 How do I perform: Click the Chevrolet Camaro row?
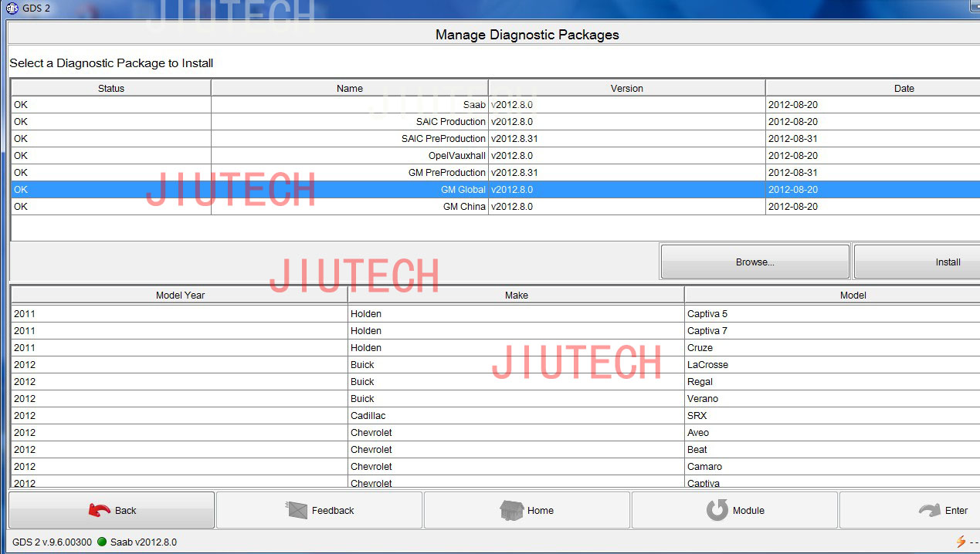click(495, 467)
